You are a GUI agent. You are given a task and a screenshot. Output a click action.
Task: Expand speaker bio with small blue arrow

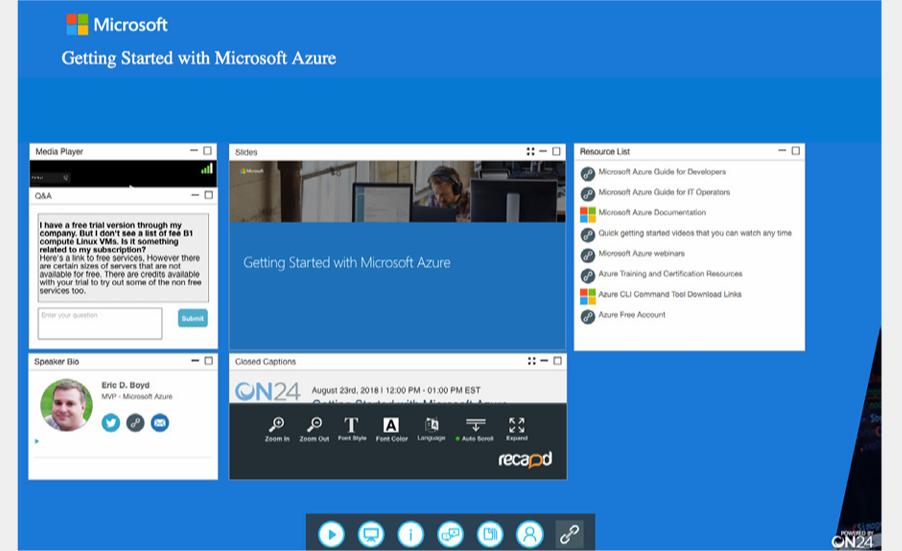tap(37, 441)
